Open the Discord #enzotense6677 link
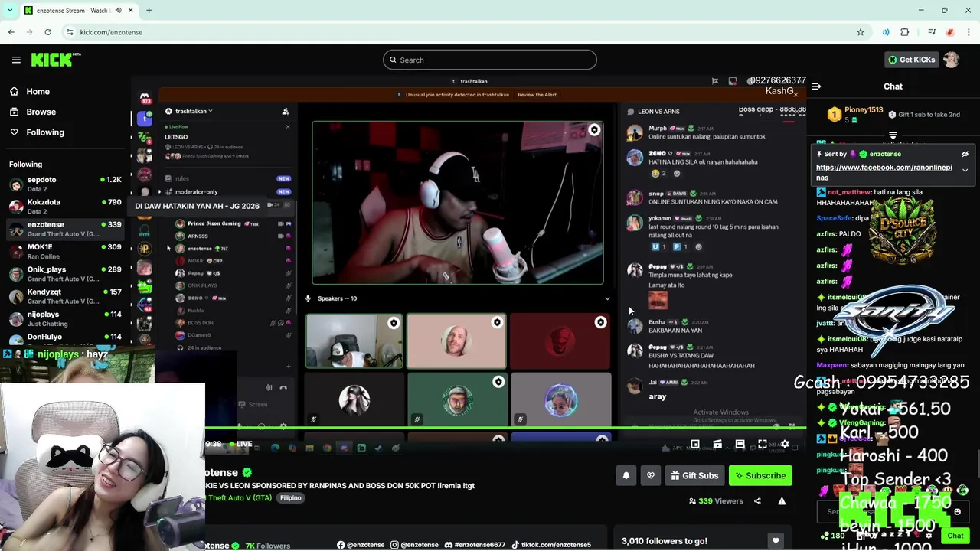Screen dimensions: 980x551 (x=475, y=545)
